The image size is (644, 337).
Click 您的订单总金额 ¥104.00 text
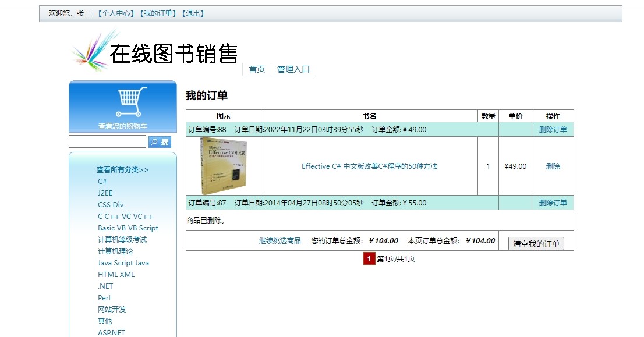click(x=355, y=241)
